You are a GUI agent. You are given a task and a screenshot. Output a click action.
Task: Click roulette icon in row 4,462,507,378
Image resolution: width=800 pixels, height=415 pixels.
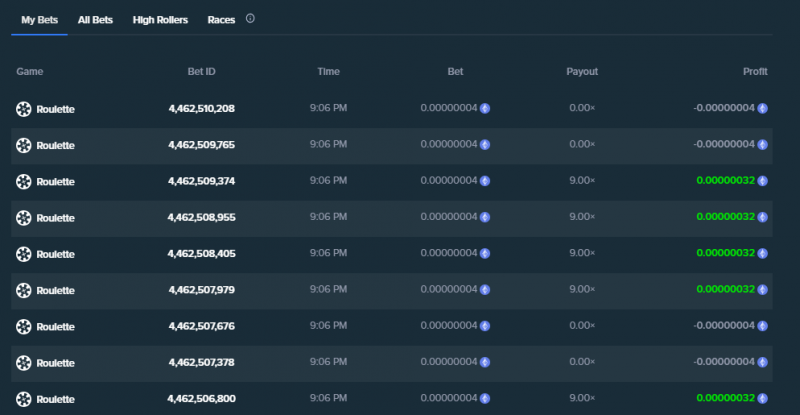(23, 362)
